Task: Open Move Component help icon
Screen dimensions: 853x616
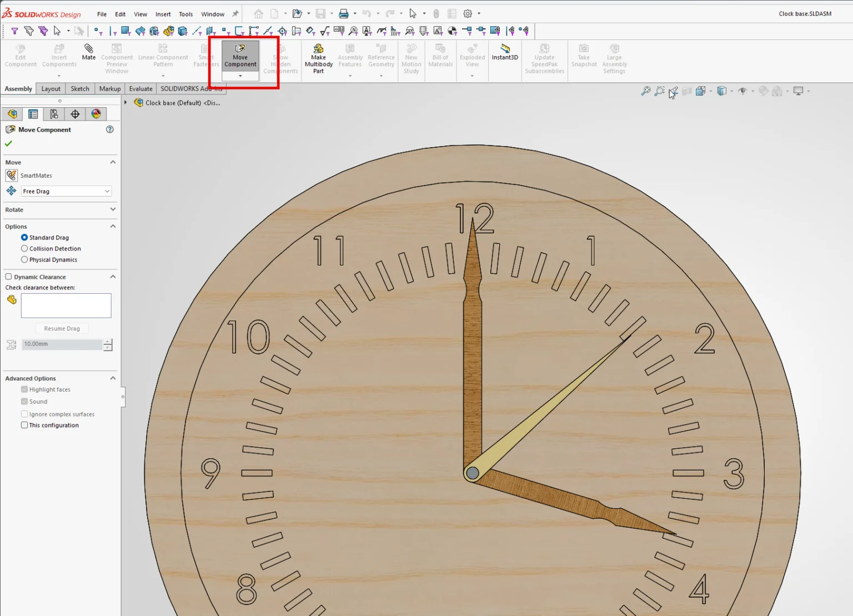Action: [110, 129]
